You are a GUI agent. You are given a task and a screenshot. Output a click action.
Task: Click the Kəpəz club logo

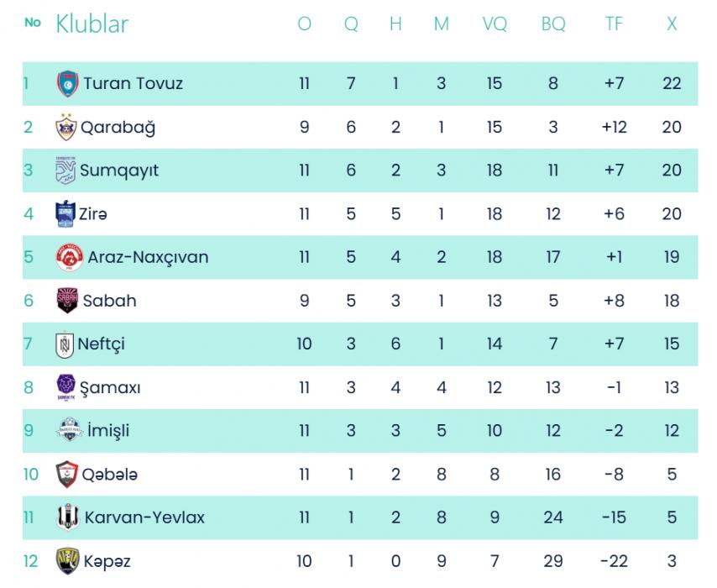[x=66, y=561]
